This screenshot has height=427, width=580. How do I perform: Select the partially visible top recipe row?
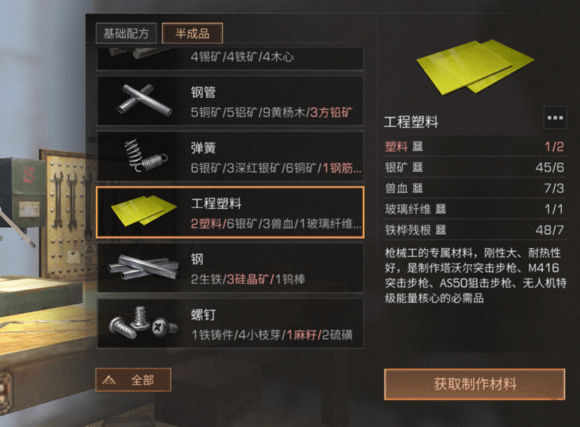click(x=230, y=58)
